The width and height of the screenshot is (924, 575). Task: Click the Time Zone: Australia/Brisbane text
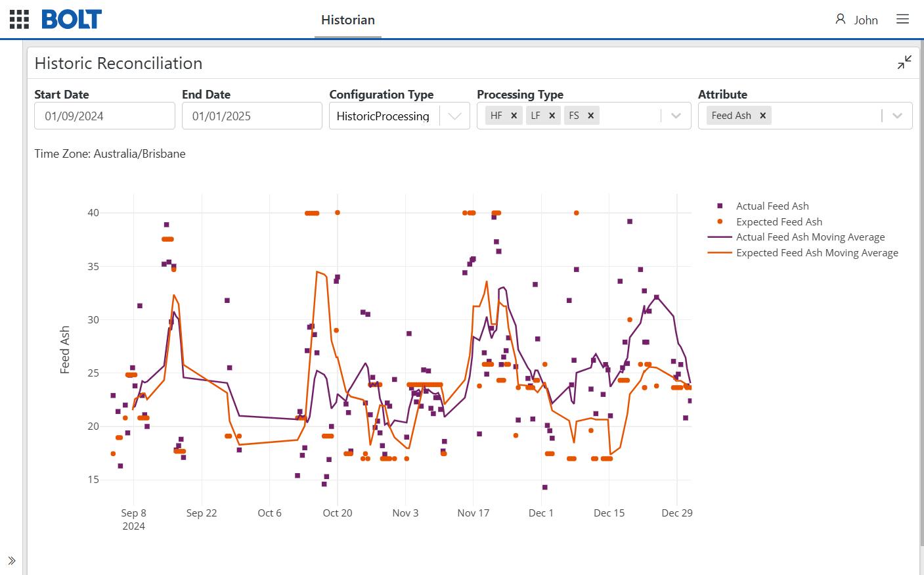tap(110, 154)
